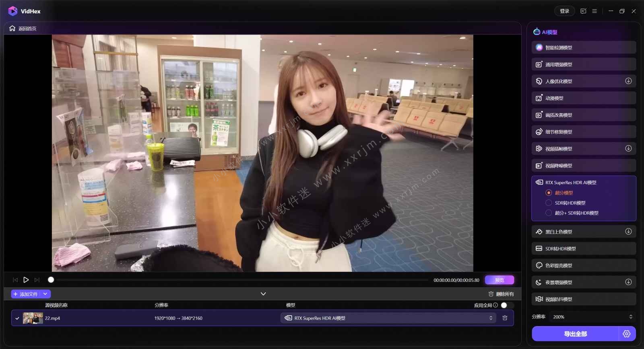644x349 pixels.
Task: Click the 22.mp4 video thumbnail
Action: (x=33, y=318)
